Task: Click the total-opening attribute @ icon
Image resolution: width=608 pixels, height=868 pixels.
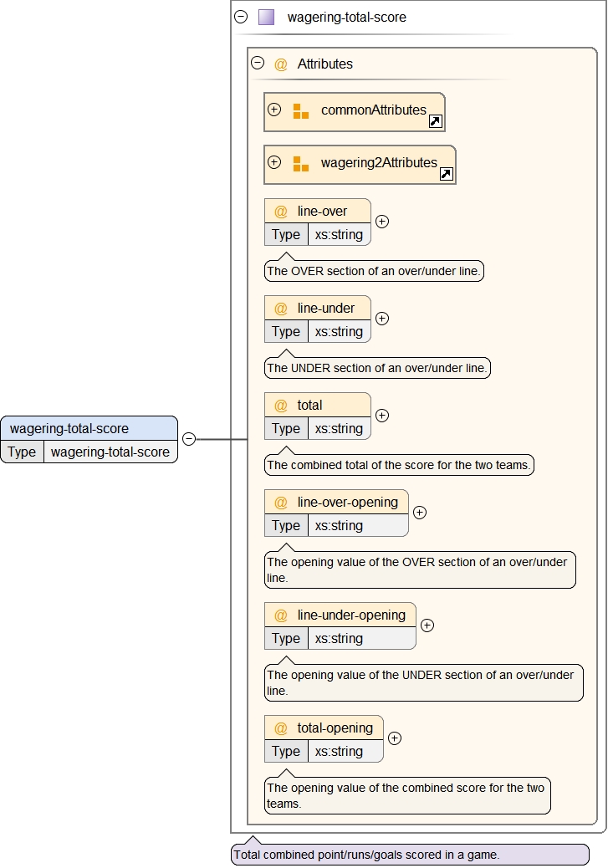Action: click(281, 728)
